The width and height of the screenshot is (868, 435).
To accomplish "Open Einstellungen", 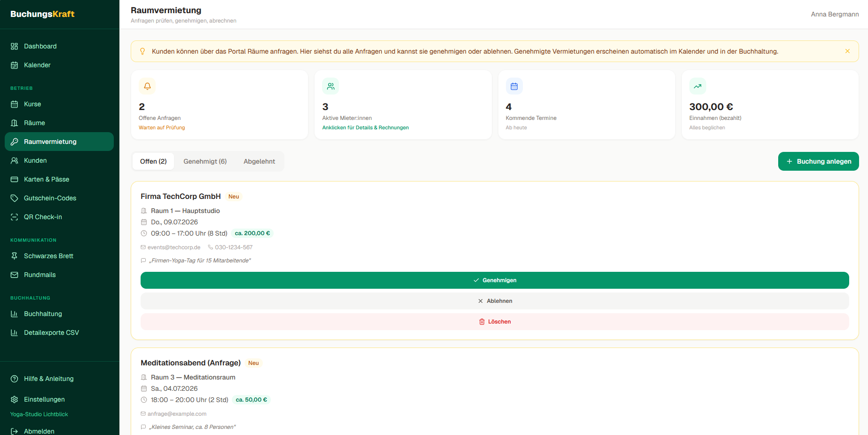I will click(x=59, y=399).
